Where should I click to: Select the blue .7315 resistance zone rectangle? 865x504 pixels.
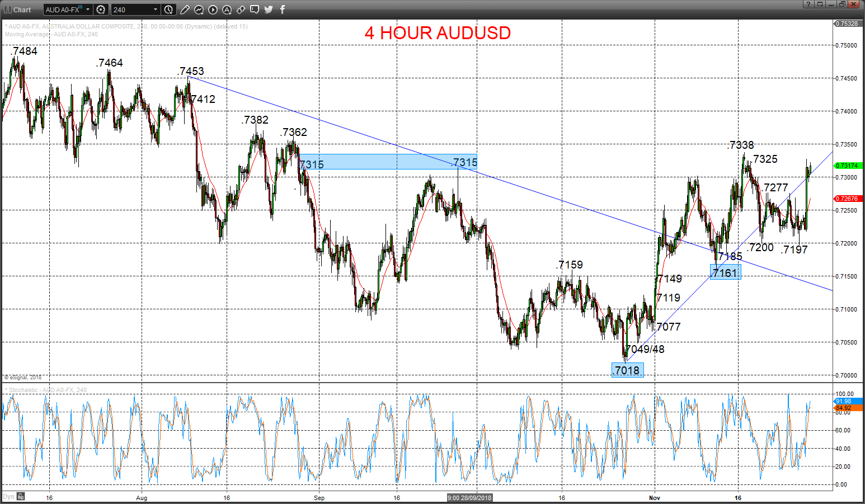[x=388, y=162]
